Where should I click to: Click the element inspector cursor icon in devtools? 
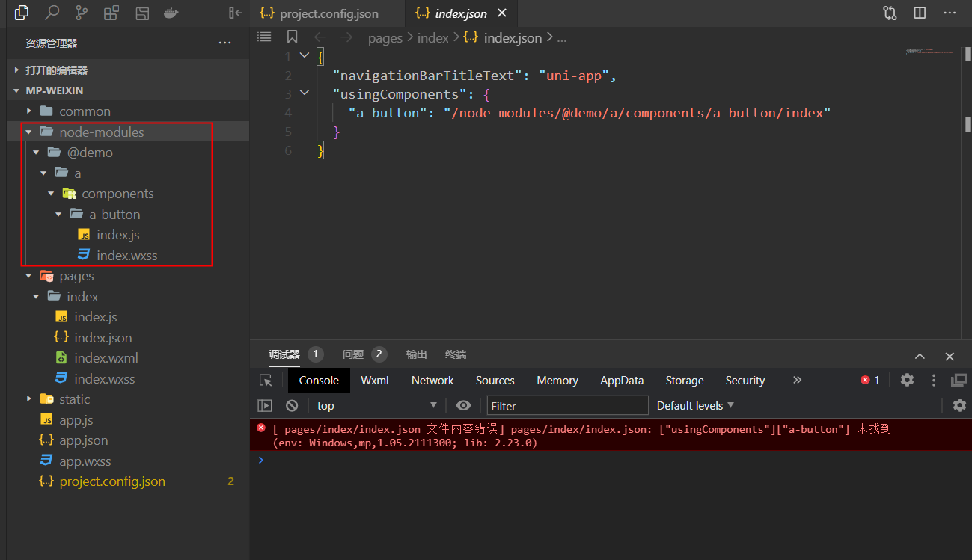point(266,380)
